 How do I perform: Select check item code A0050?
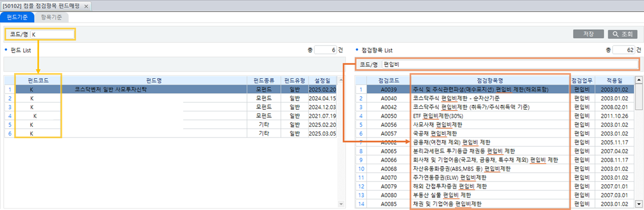coord(389,116)
